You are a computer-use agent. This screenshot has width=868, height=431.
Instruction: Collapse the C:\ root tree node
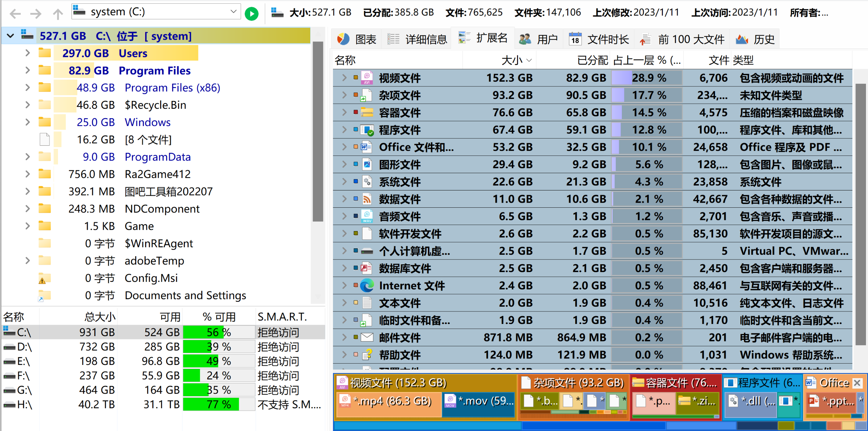(11, 36)
